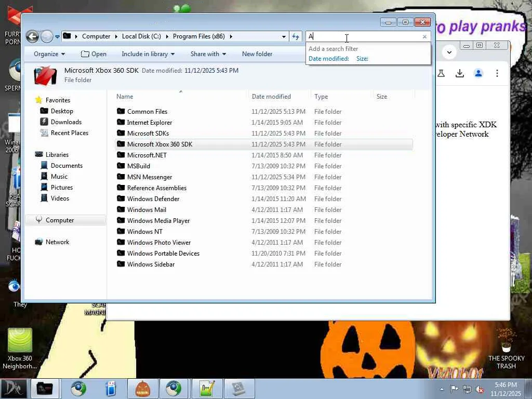Select the Microsoft.NET folder icon
The width and height of the screenshot is (532, 399).
121,155
